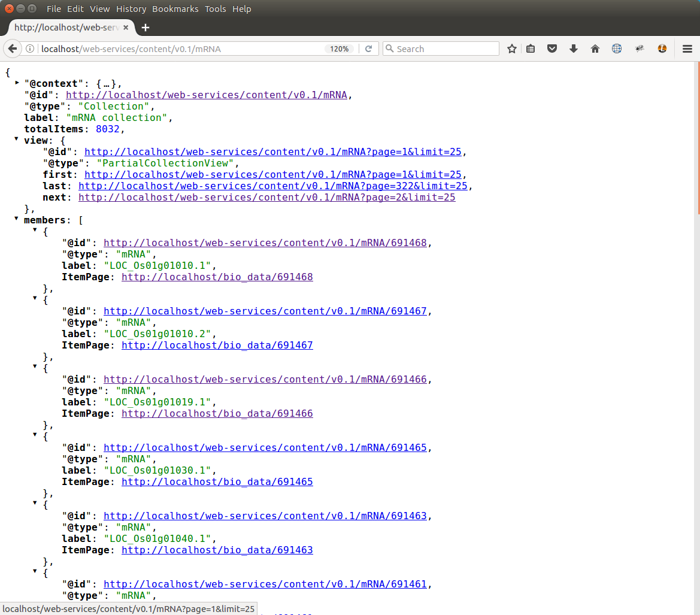Collapse the members array

coord(17,219)
